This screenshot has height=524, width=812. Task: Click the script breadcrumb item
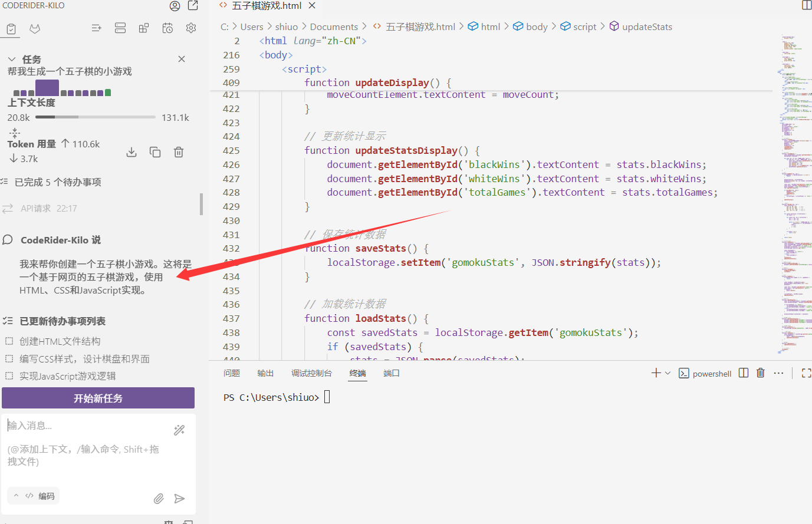pos(578,27)
